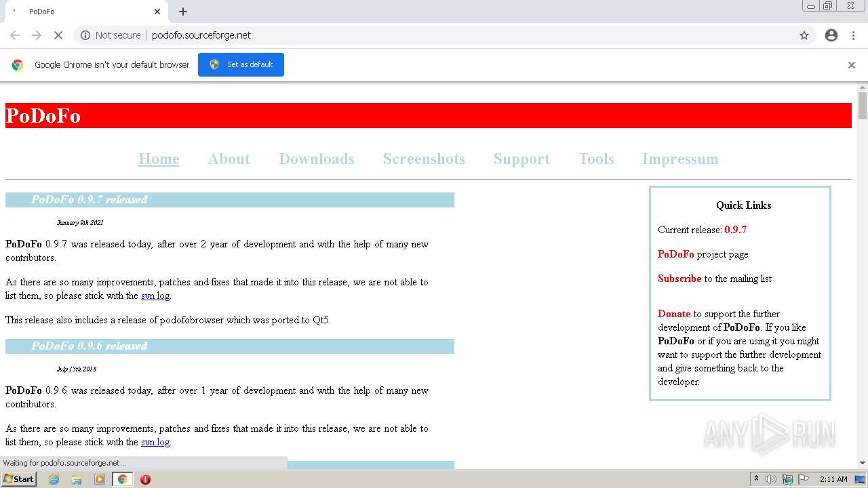Open the network tray icon
Screen dimensions: 868x488
tap(787, 479)
